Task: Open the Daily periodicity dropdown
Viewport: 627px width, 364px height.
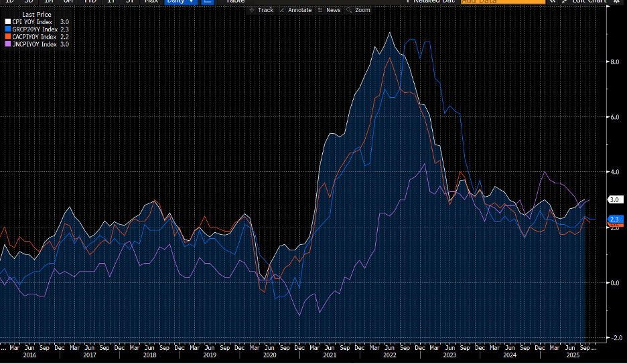Action: (181, 2)
